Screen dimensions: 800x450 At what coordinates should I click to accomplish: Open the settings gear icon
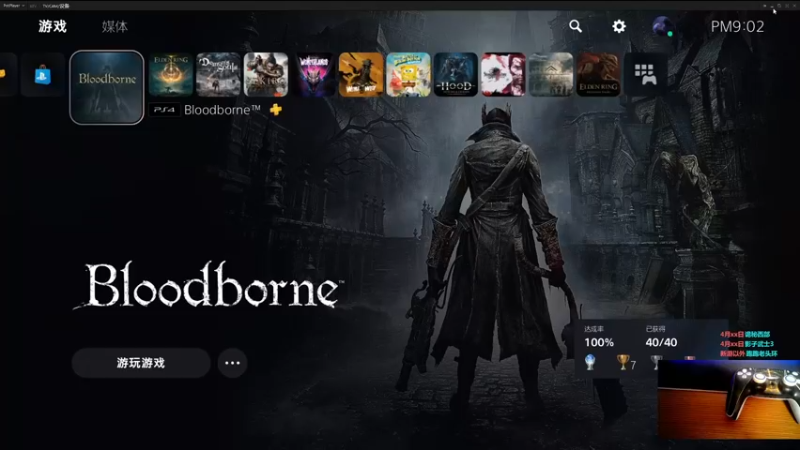[x=619, y=26]
